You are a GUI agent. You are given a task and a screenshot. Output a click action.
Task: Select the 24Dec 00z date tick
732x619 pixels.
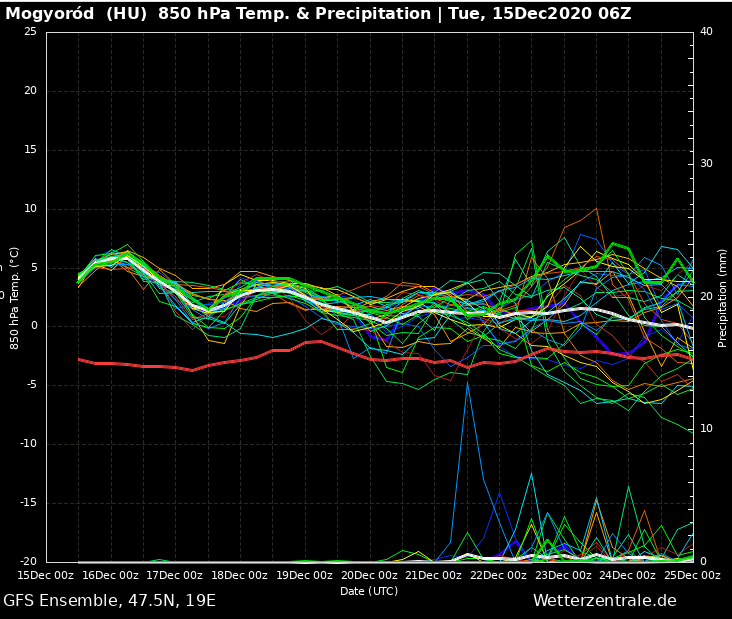[x=628, y=575]
